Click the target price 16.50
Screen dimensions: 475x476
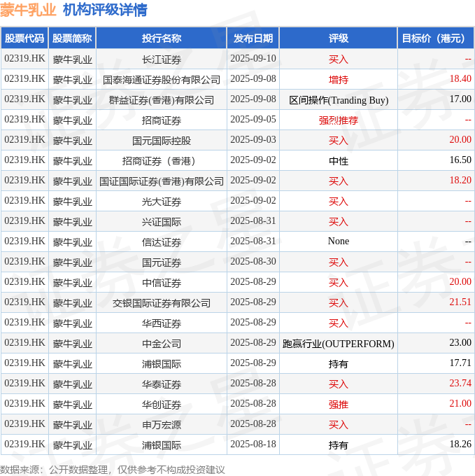coord(460,160)
